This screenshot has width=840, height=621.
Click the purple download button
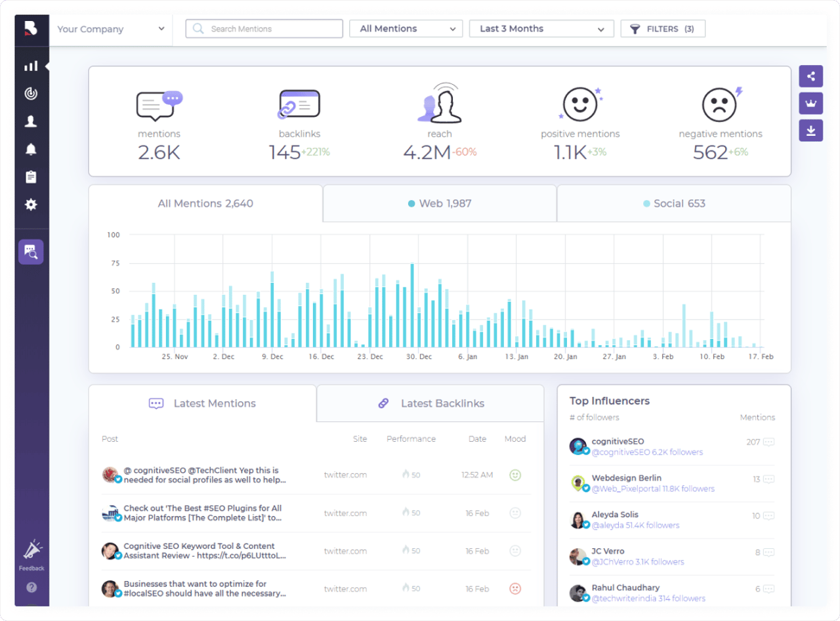click(x=811, y=131)
